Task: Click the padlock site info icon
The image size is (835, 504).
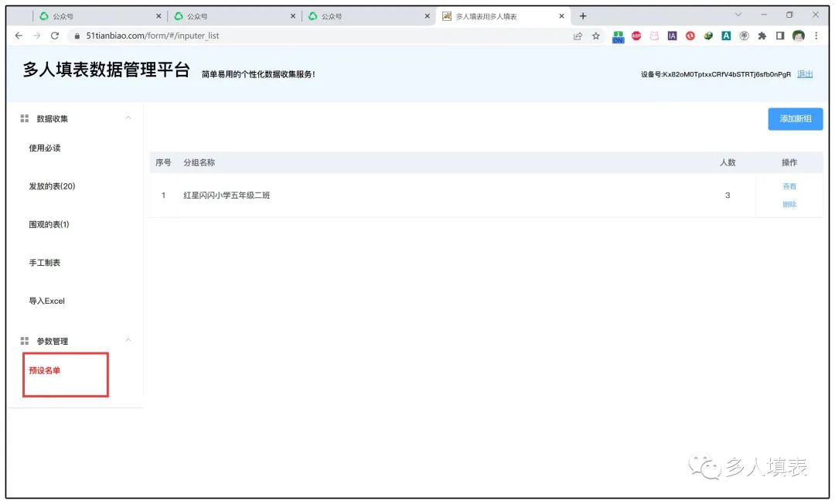Action: [77, 36]
